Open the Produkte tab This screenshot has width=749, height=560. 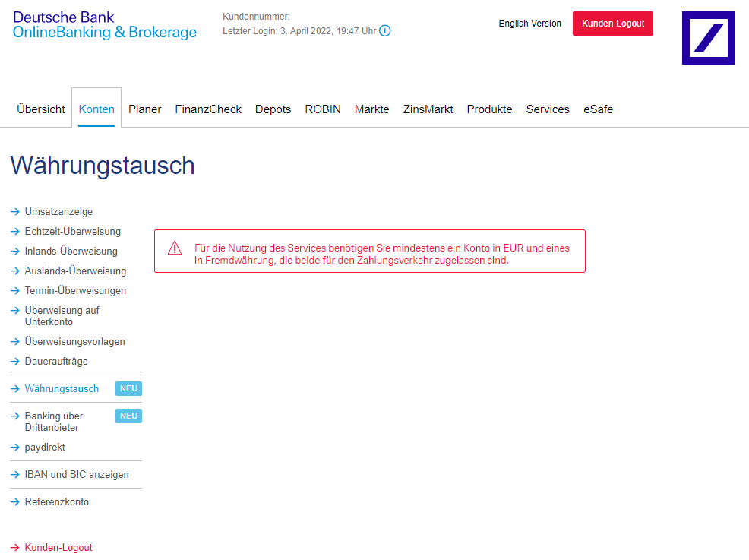(x=490, y=109)
